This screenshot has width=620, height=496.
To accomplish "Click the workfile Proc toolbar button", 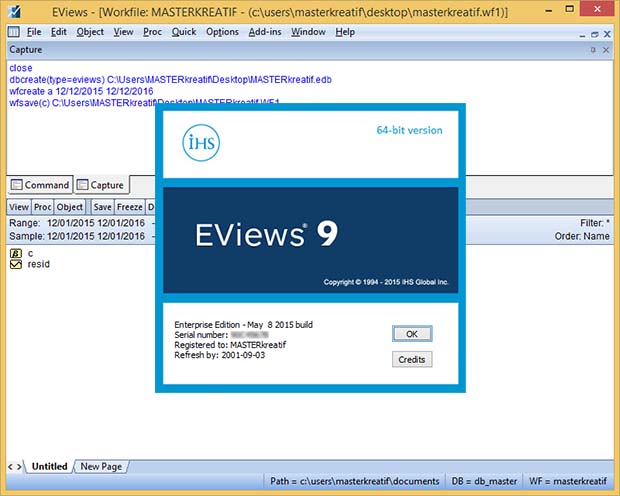I will point(42,207).
